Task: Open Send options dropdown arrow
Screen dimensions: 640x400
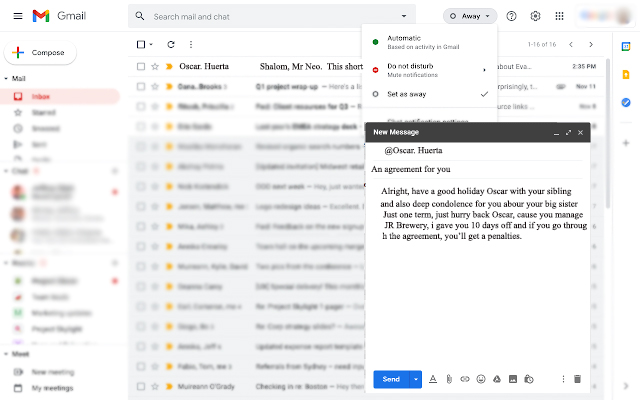Action: pyautogui.click(x=416, y=379)
